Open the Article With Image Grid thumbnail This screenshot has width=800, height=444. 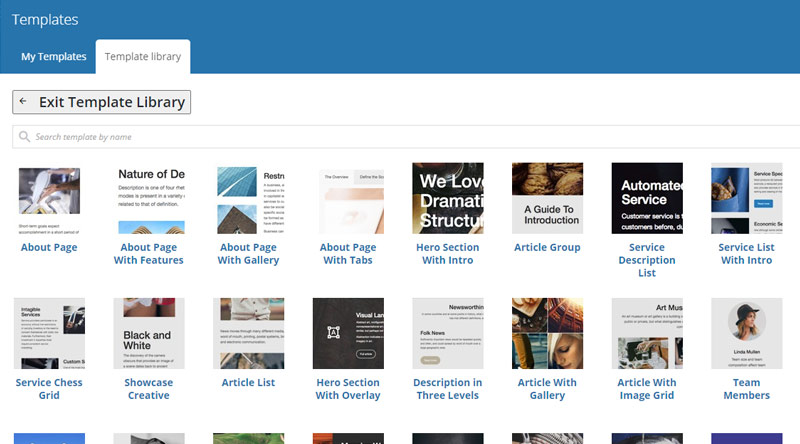[647, 334]
